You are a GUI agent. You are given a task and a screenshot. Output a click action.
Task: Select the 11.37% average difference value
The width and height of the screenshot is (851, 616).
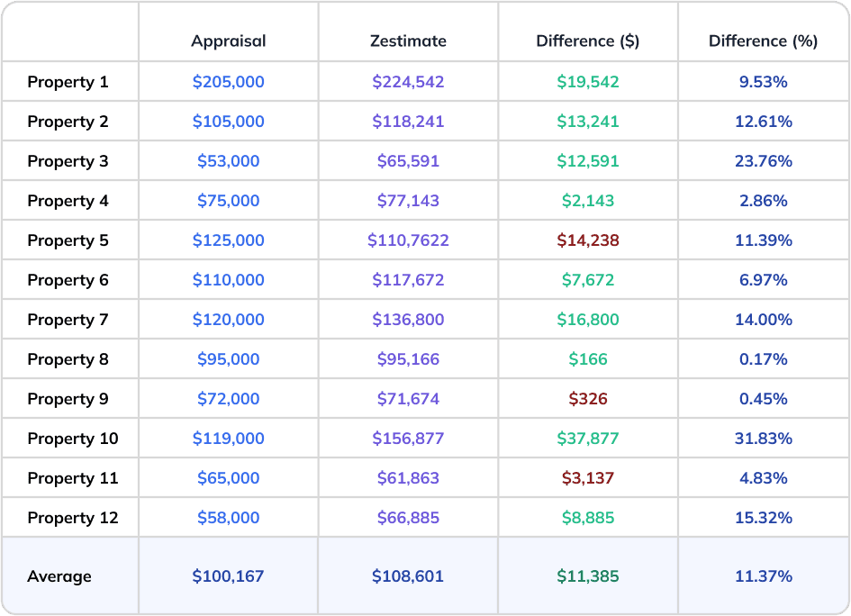[x=763, y=575]
